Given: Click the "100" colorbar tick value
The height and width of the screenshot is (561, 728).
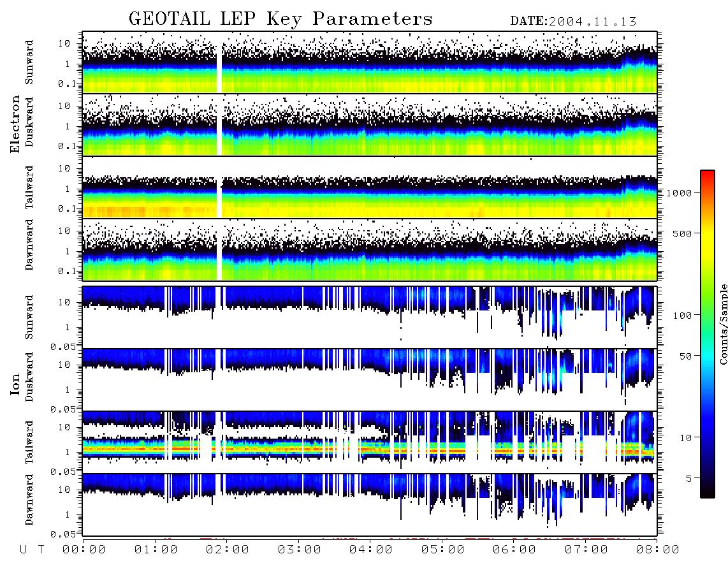Looking at the screenshot, I should point(683,316).
